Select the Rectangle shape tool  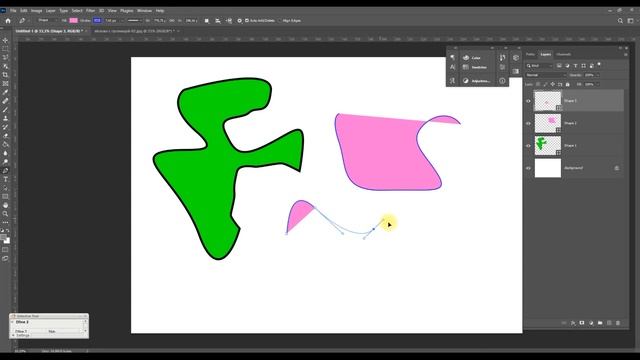5,197
